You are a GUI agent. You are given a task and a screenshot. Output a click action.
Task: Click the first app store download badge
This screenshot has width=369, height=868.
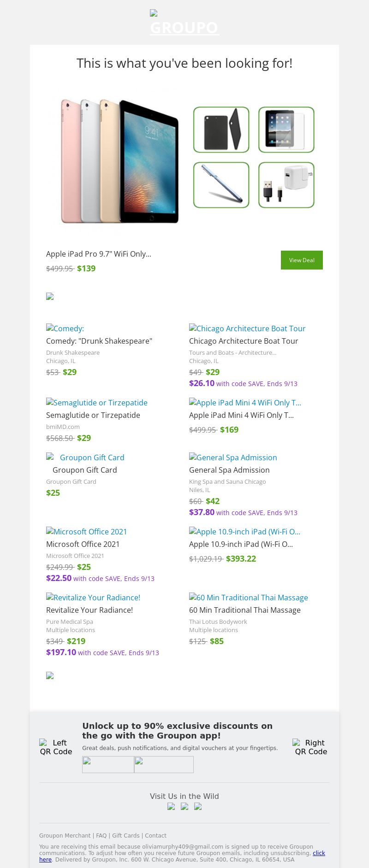point(108,764)
